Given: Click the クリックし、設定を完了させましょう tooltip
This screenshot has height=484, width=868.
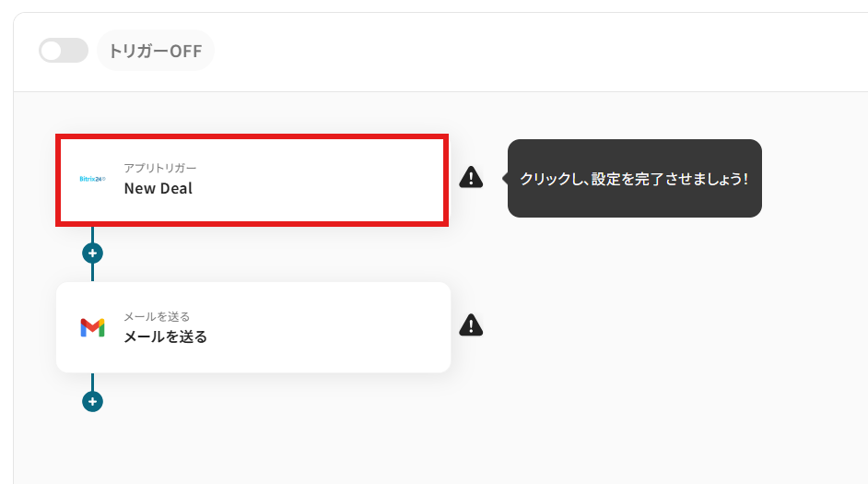Looking at the screenshot, I should (634, 178).
